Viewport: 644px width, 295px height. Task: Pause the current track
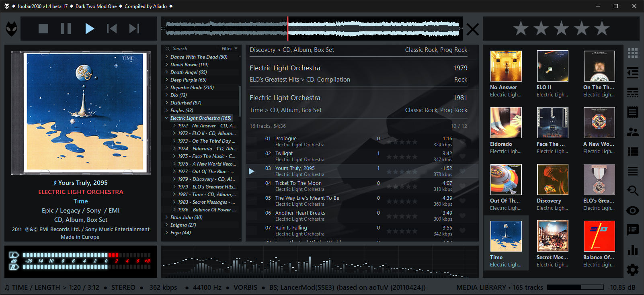(66, 29)
